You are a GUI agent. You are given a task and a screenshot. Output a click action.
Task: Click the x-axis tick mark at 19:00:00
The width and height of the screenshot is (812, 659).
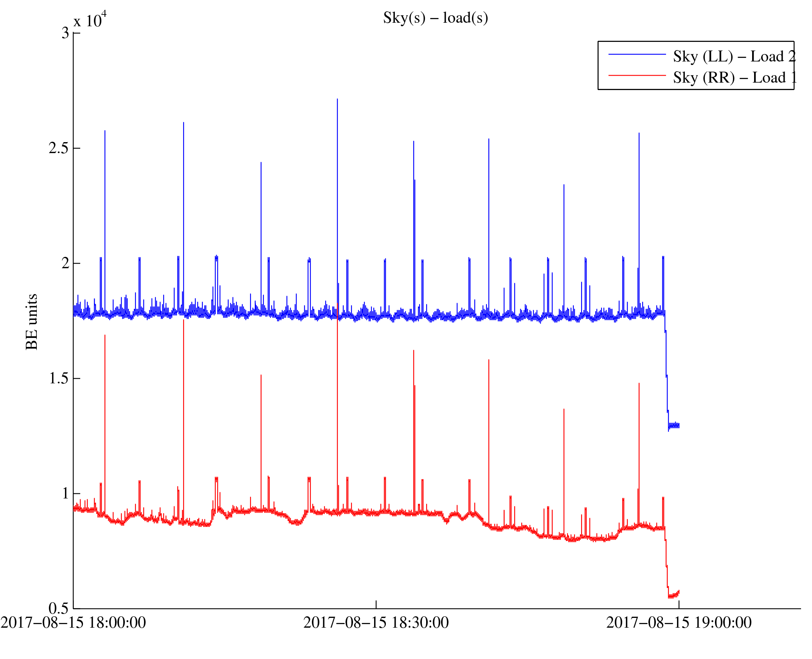[679, 605]
